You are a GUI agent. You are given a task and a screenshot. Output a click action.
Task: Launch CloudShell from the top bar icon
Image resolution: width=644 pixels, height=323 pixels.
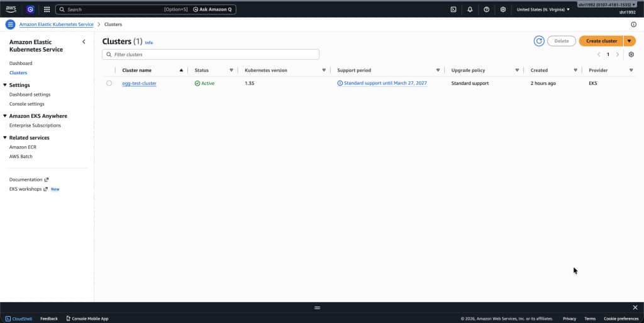[x=453, y=9]
